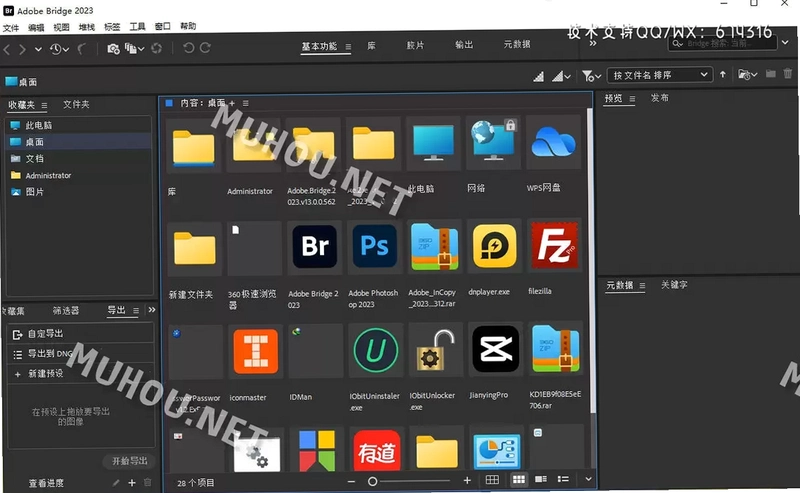The width and height of the screenshot is (800, 493).
Task: Open the thumbnail quality options dropdown
Action: 561,76
